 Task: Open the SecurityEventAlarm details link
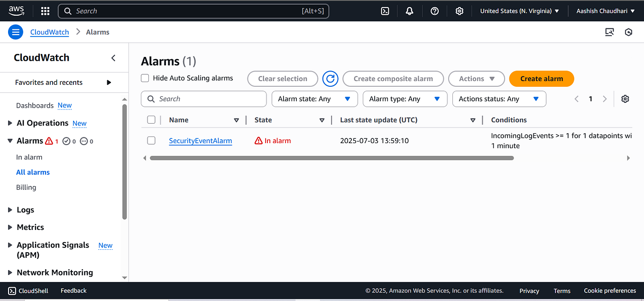tap(200, 140)
